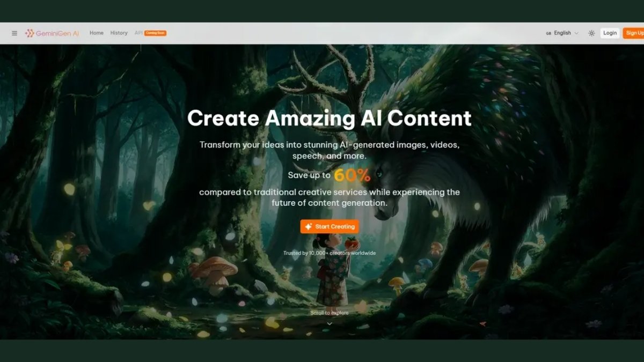Open the English language dropdown
This screenshot has height=362, width=644.
[x=562, y=33]
